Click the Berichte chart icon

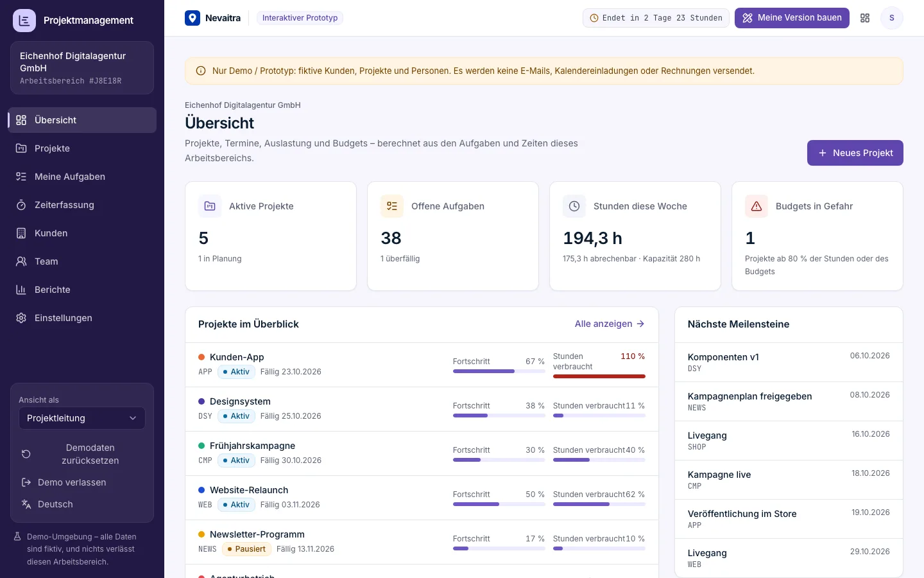[21, 290]
